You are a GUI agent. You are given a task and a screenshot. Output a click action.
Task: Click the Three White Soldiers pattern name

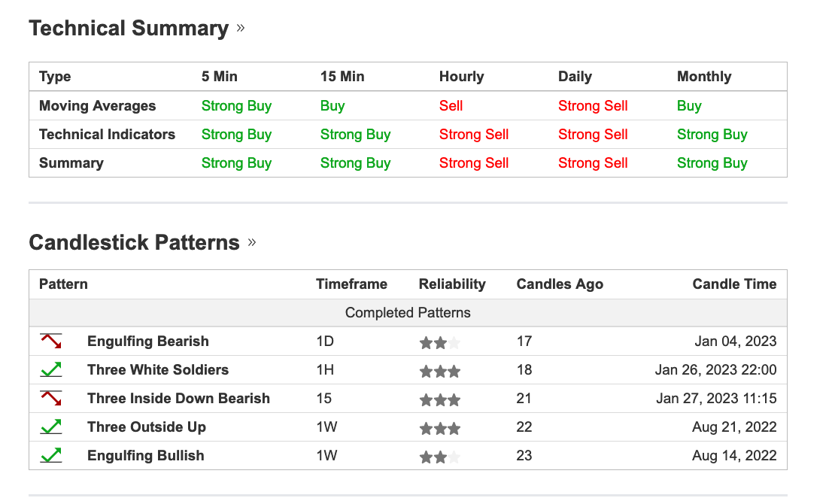point(158,370)
